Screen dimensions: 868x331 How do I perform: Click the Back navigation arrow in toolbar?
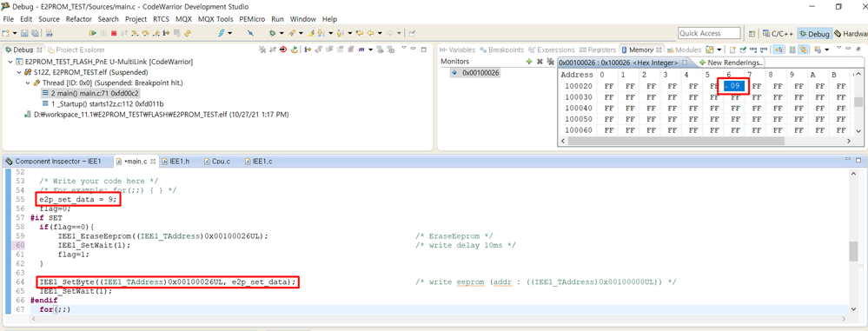pos(370,33)
